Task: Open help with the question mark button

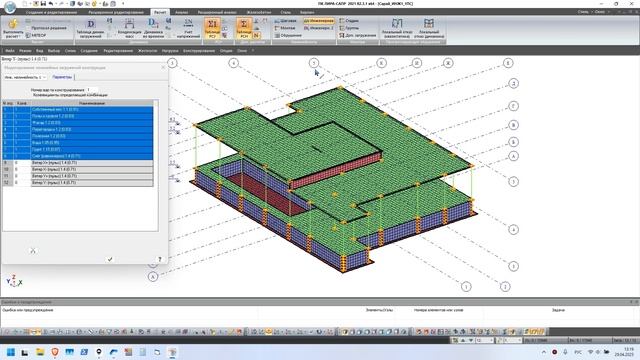Action: coord(160,259)
